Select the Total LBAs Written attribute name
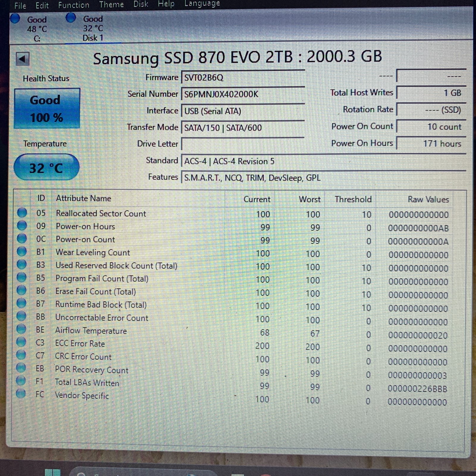The image size is (476, 476). click(87, 382)
